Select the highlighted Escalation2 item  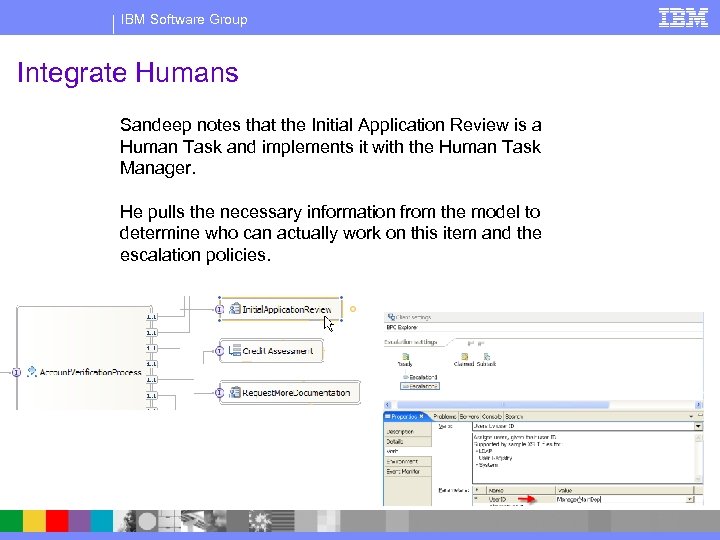[420, 386]
